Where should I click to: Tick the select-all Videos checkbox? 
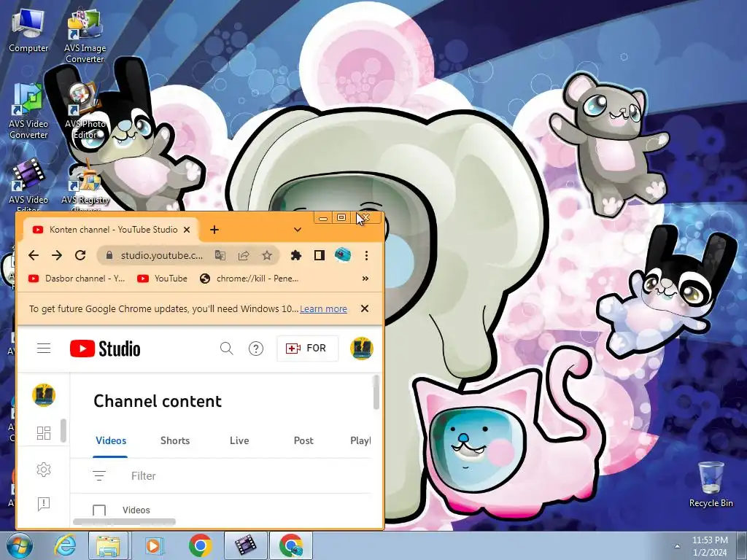[99, 510]
